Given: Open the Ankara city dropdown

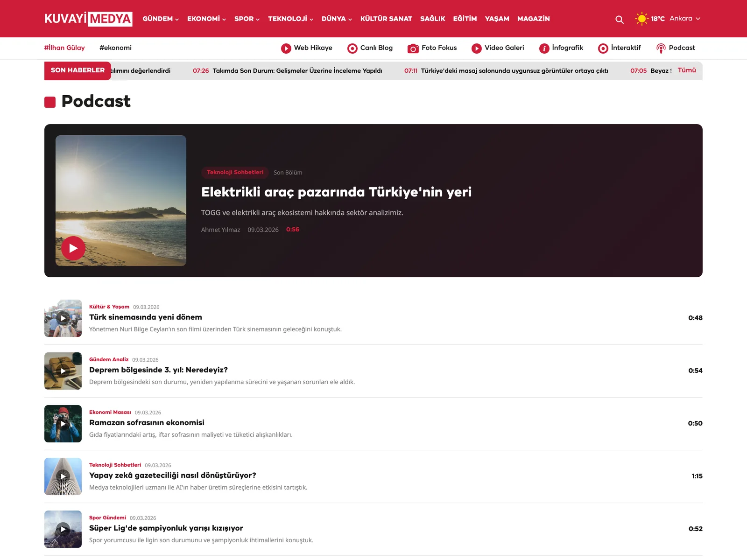Looking at the screenshot, I should [685, 19].
